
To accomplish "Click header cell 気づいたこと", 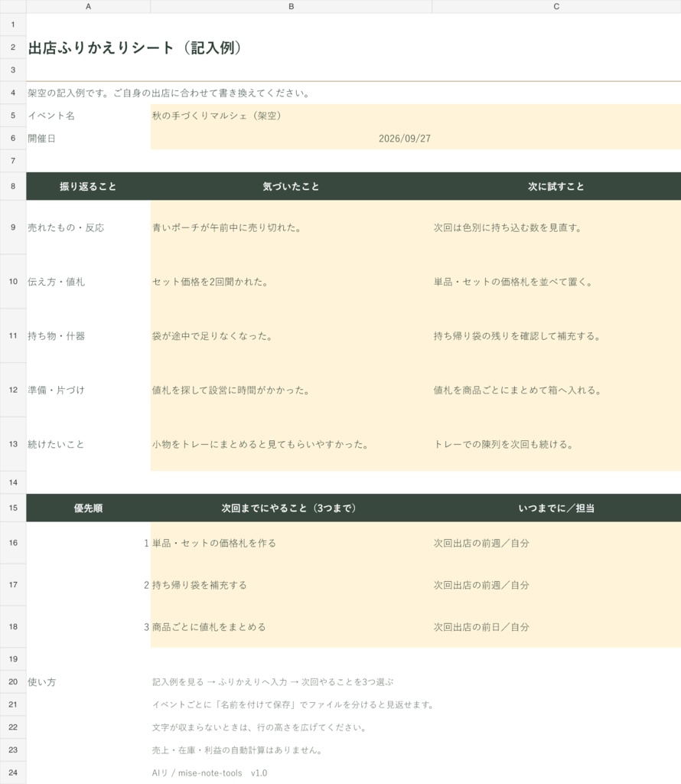I will click(292, 187).
